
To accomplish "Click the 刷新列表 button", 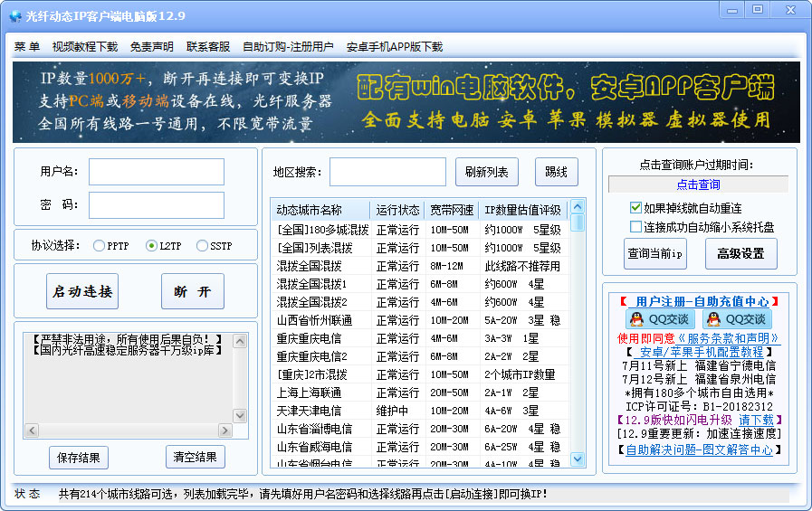I will [x=487, y=172].
